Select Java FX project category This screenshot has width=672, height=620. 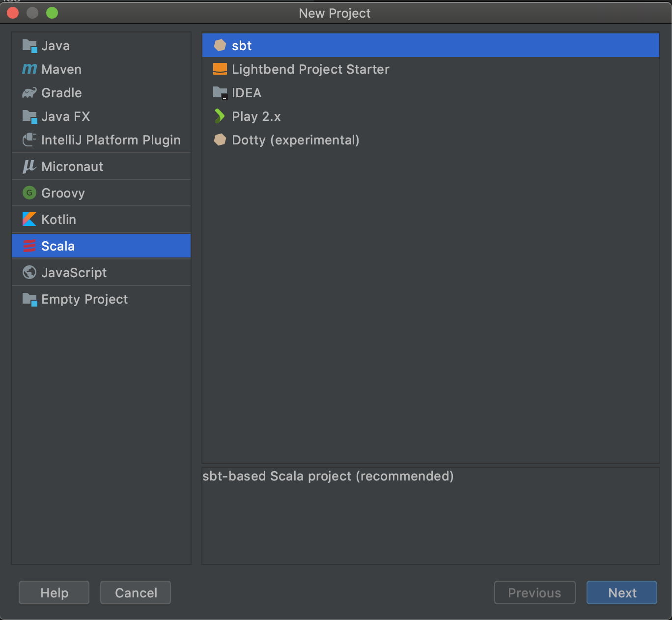101,116
